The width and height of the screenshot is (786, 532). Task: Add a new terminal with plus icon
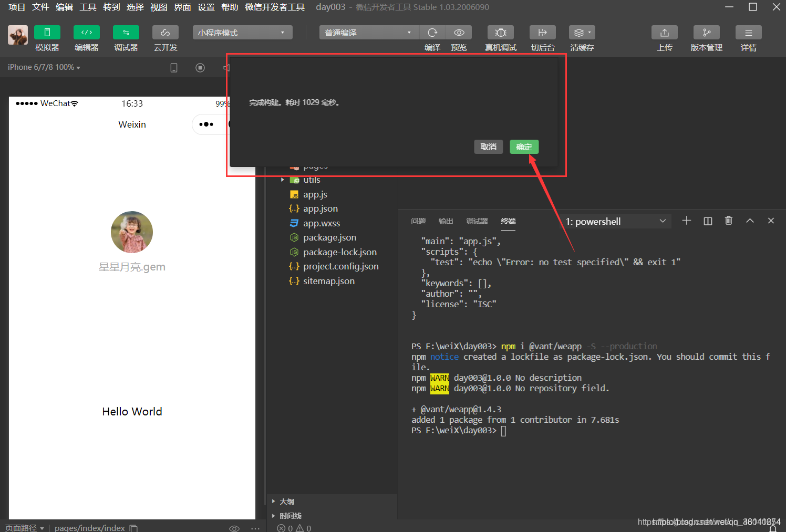click(687, 221)
